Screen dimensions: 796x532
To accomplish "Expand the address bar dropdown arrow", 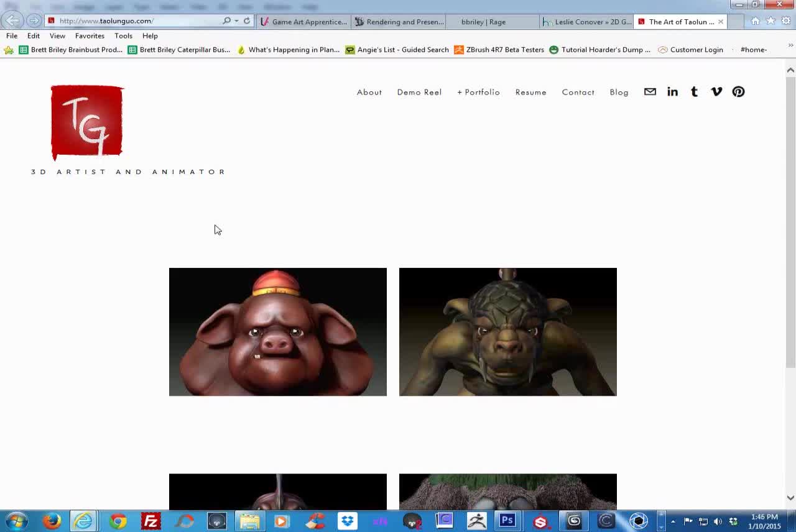I will pyautogui.click(x=236, y=21).
